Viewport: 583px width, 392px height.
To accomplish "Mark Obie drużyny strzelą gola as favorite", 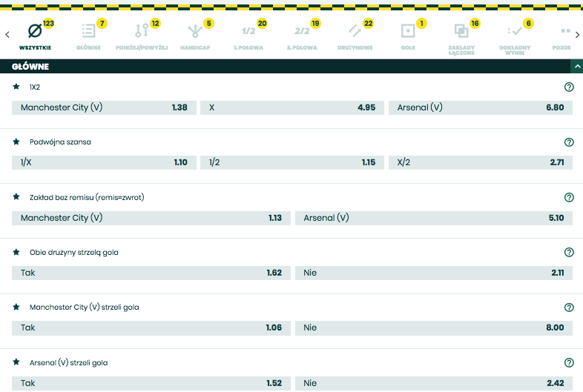I will tap(16, 252).
